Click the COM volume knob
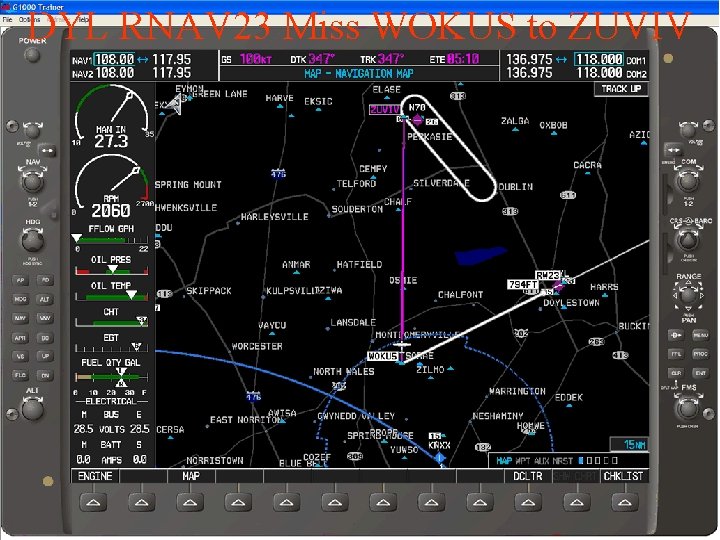Screen dimensions: 720x540 click(x=687, y=131)
